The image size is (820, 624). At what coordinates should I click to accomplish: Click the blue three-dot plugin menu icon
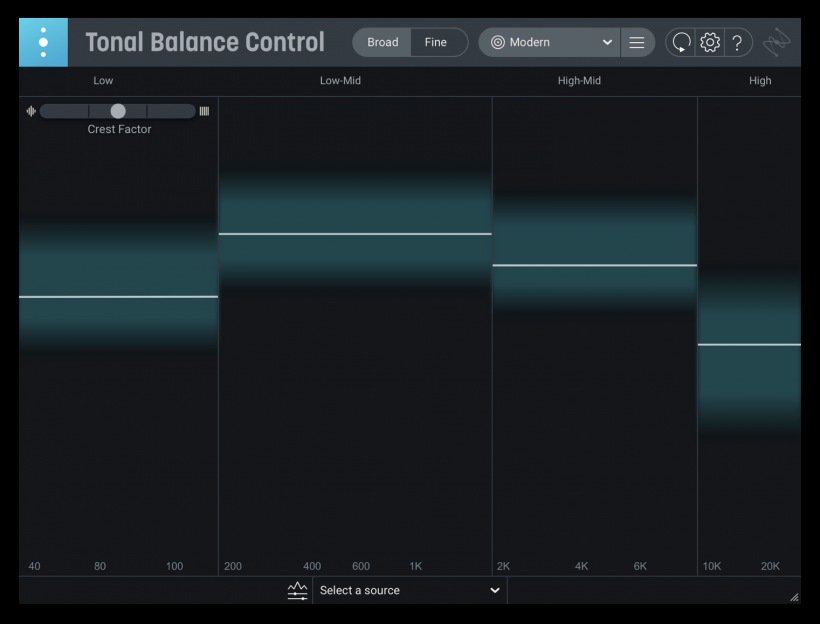[43, 42]
